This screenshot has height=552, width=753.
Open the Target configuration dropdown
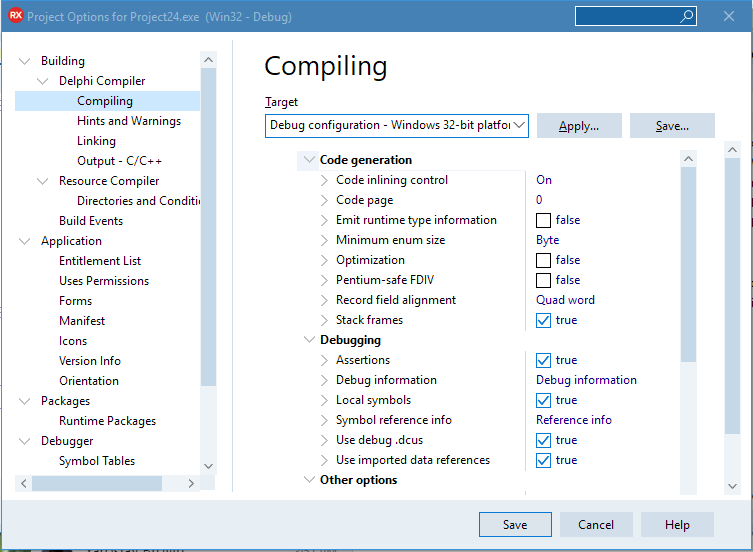click(x=519, y=125)
